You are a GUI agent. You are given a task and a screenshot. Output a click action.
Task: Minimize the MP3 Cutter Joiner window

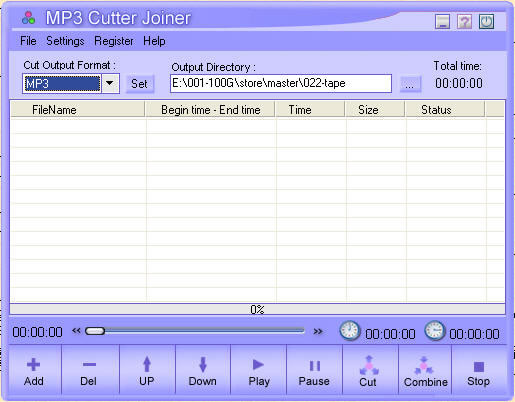(x=442, y=22)
